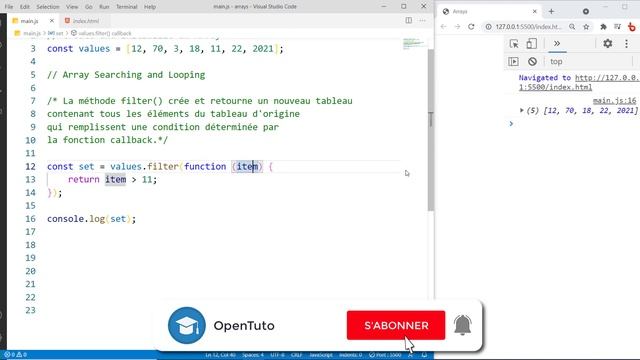640x360 pixels.
Task: Toggle DevTools device toolbar
Action: [531, 44]
